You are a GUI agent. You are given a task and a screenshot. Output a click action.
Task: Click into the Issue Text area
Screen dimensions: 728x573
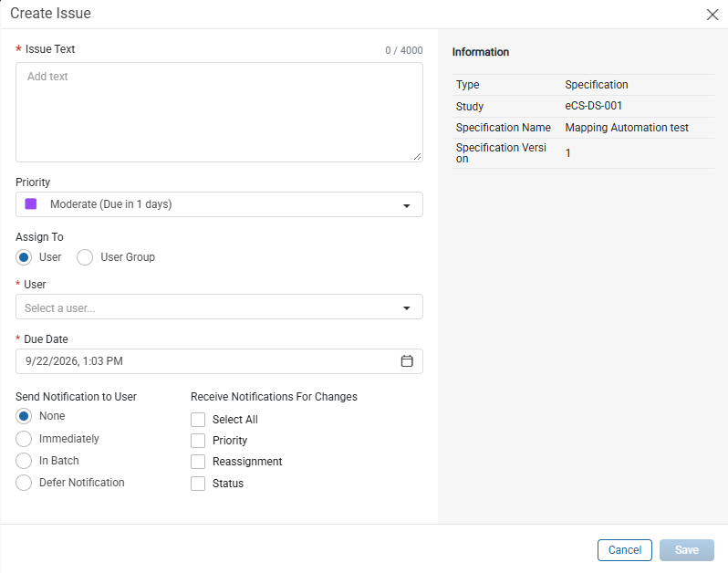[x=219, y=112]
